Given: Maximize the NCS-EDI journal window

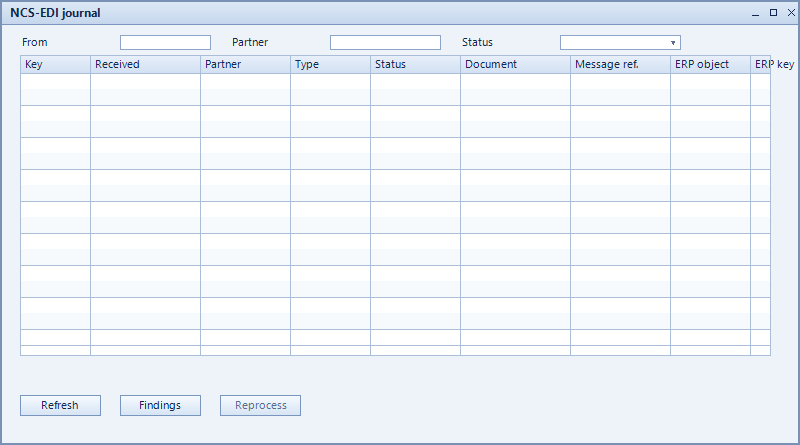Looking at the screenshot, I should click(x=773, y=13).
